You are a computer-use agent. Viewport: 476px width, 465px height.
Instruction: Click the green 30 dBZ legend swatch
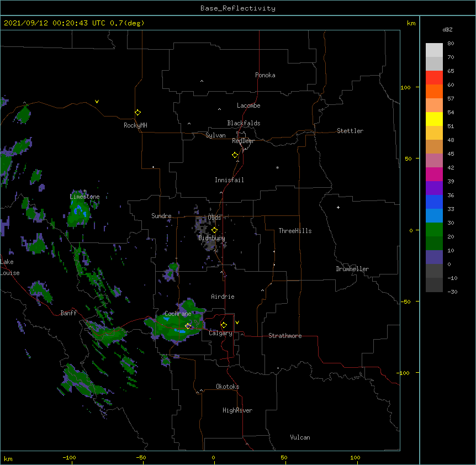pyautogui.click(x=434, y=230)
